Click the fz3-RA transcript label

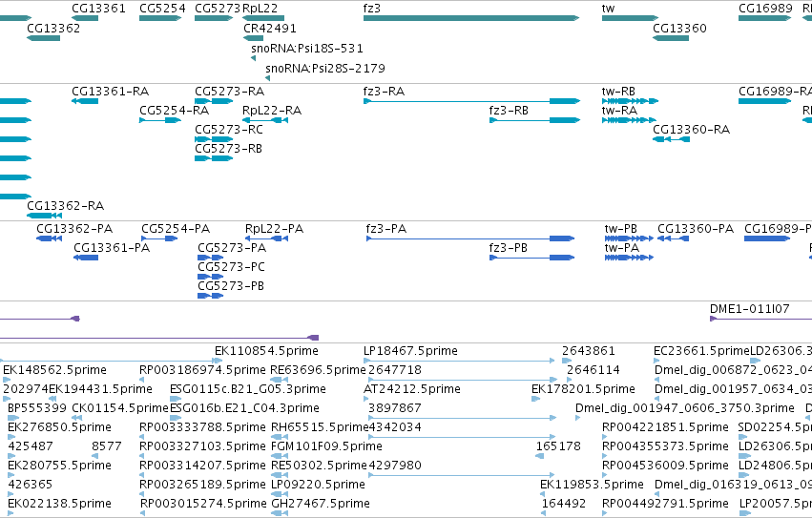tap(384, 92)
